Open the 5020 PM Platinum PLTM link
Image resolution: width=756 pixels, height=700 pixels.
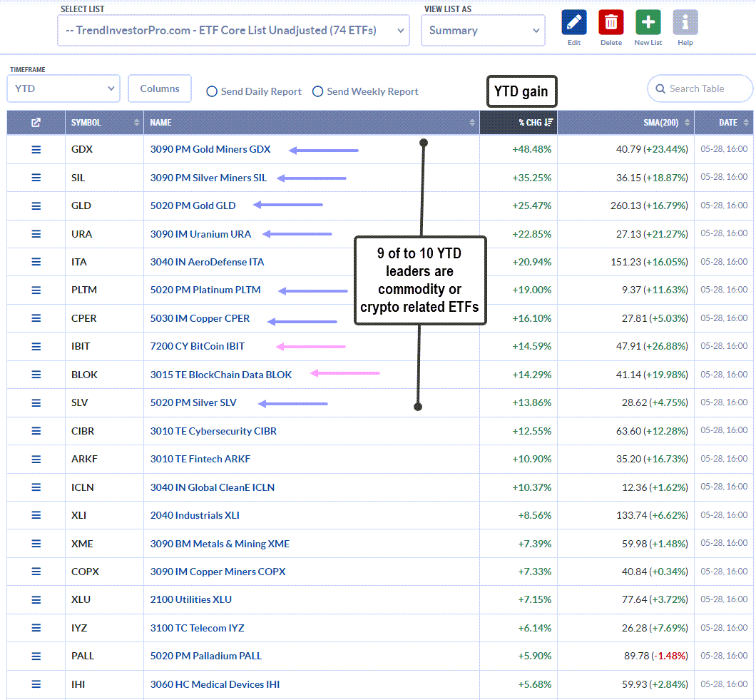[x=205, y=290]
